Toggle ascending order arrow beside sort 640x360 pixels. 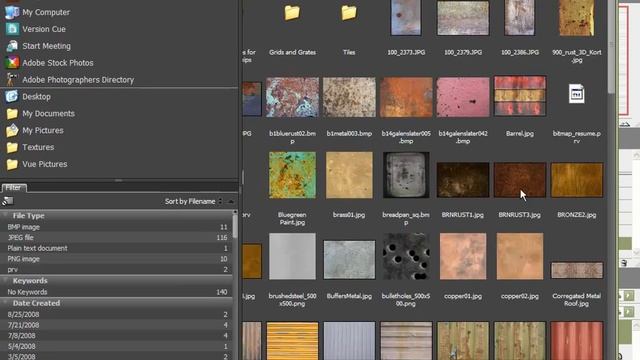click(x=231, y=201)
